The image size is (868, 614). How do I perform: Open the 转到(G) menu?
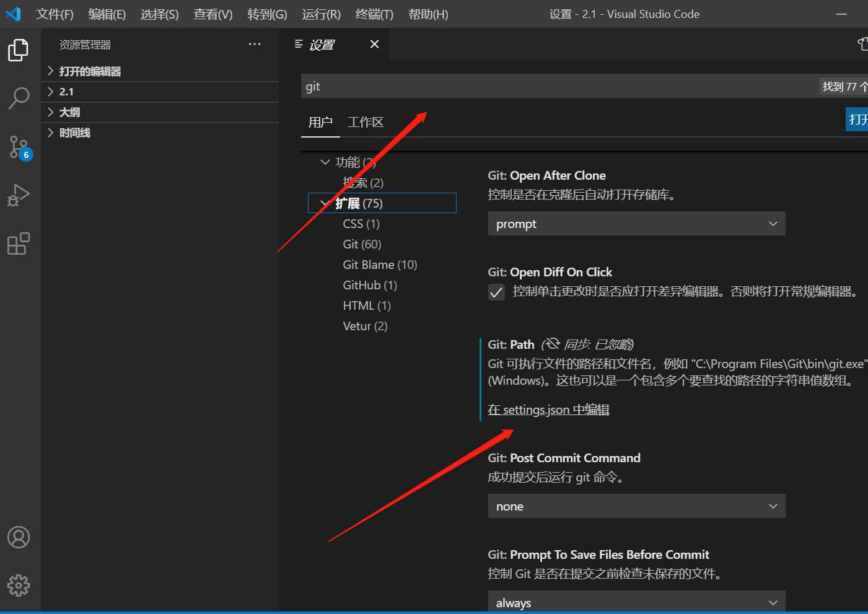click(x=267, y=14)
